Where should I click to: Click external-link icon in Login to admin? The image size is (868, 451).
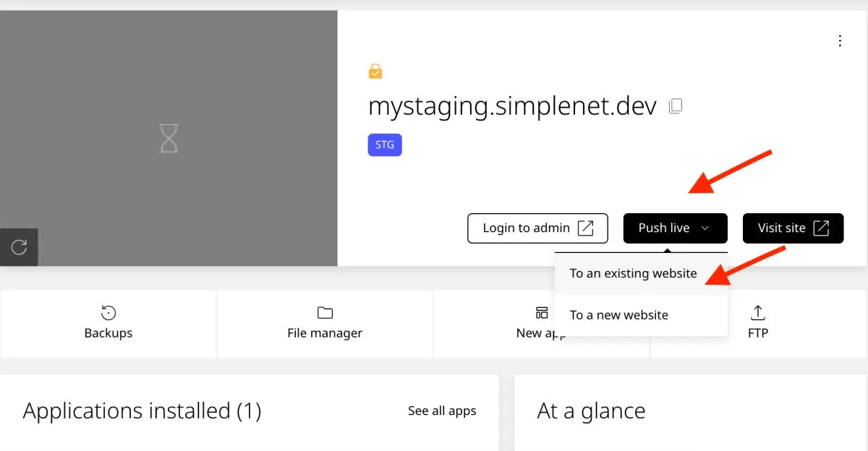(x=585, y=228)
